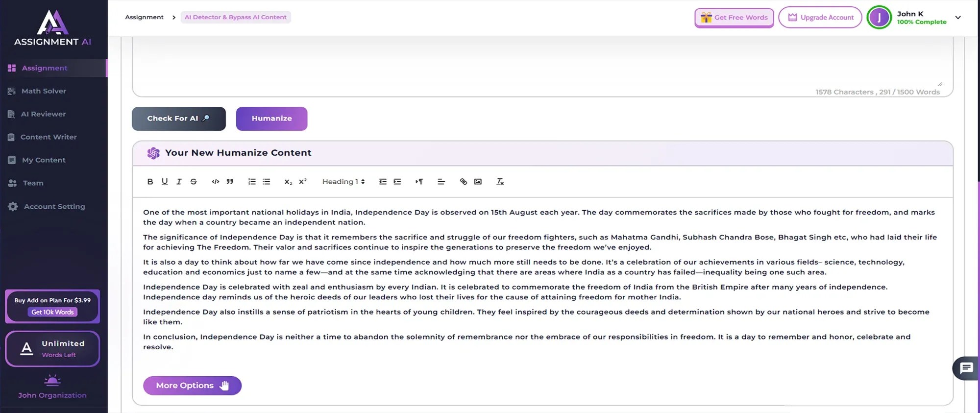
Task: Apply superscript formatting
Action: tap(303, 182)
